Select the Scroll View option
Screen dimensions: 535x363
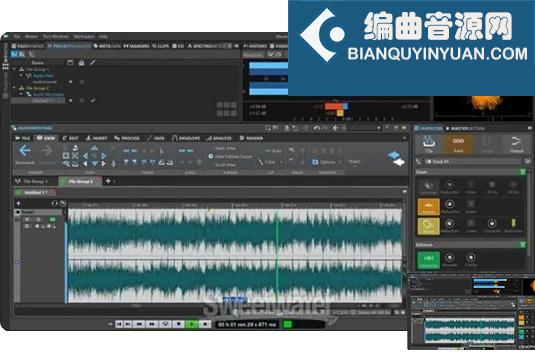(x=225, y=164)
